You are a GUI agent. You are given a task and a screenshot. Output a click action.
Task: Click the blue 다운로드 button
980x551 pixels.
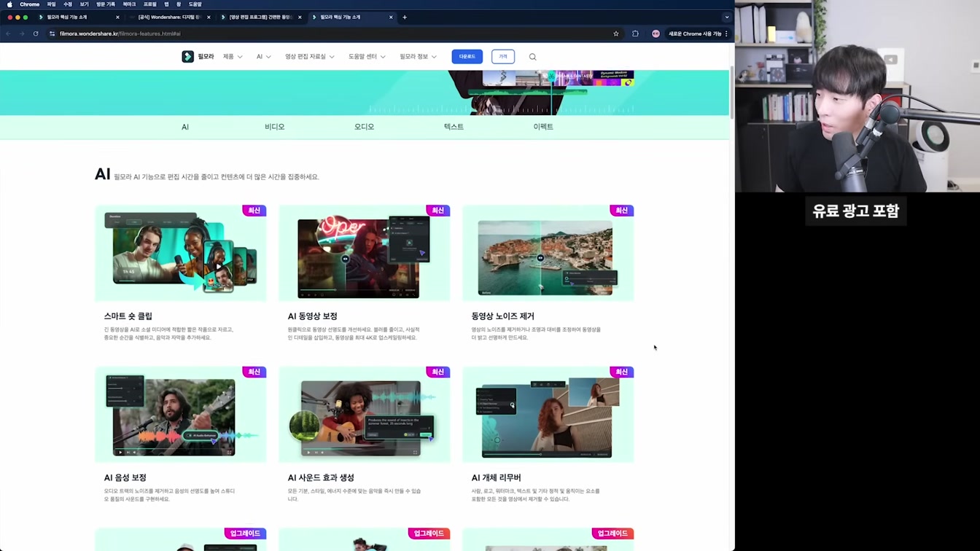(x=467, y=56)
